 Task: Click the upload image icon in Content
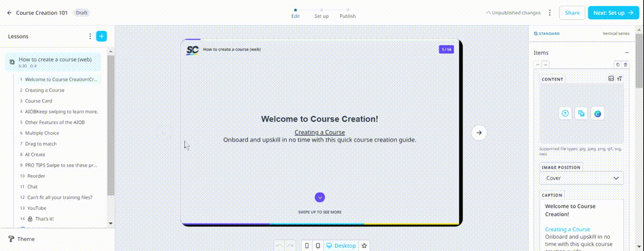tap(565, 114)
